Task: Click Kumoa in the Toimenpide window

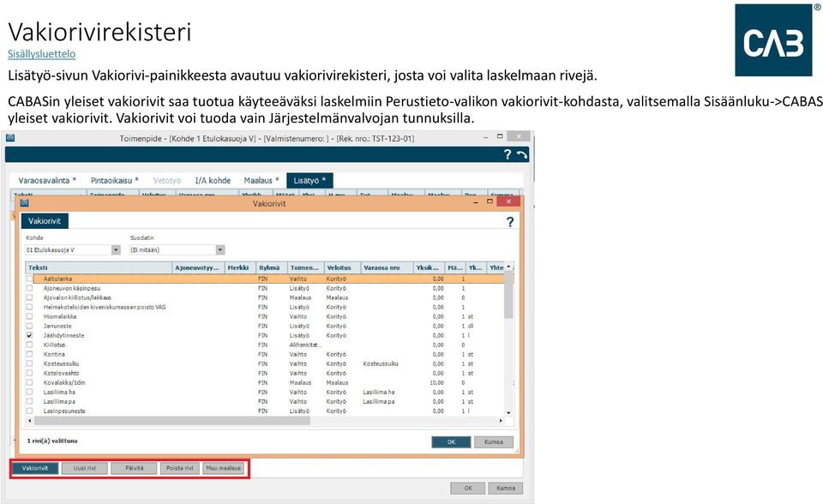Action: (506, 489)
